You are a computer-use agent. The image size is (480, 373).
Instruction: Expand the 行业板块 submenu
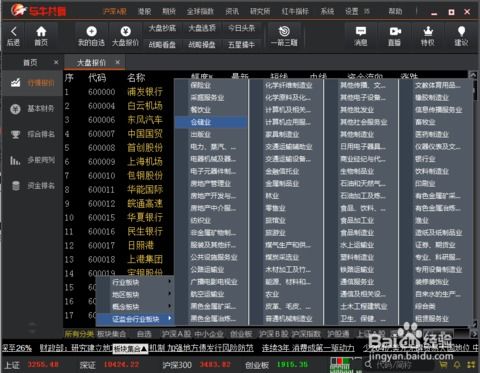(135, 282)
